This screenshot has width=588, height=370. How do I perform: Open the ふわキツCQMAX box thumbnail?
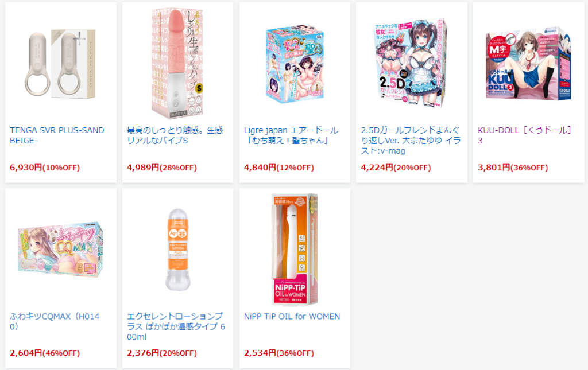pos(60,250)
